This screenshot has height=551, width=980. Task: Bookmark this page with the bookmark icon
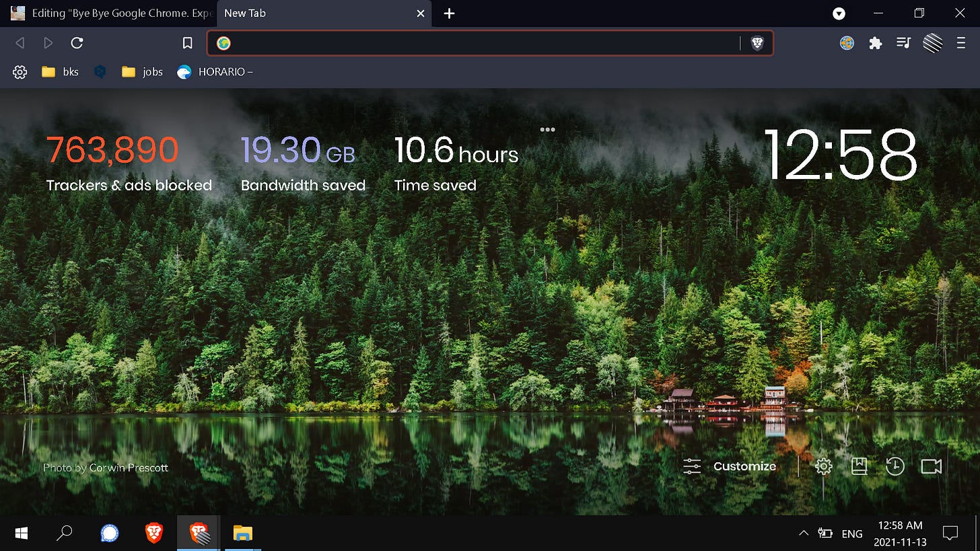[x=188, y=43]
